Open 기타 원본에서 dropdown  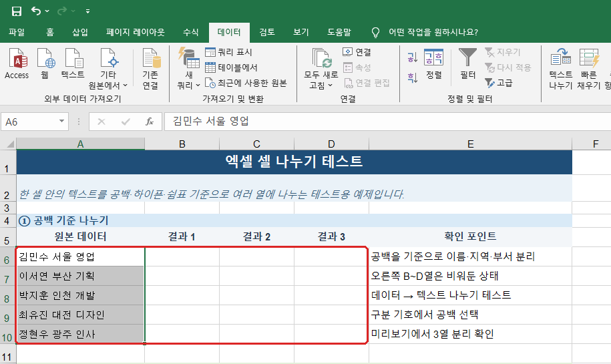(x=108, y=69)
